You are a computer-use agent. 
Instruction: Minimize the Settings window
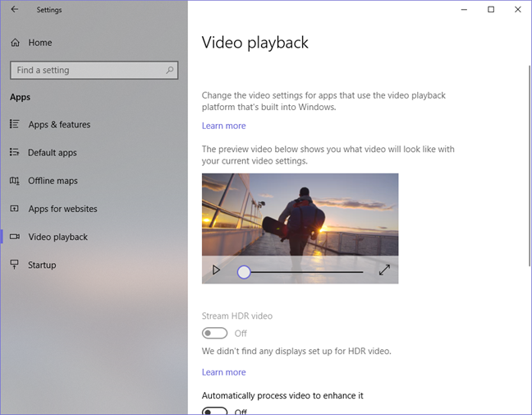(464, 10)
